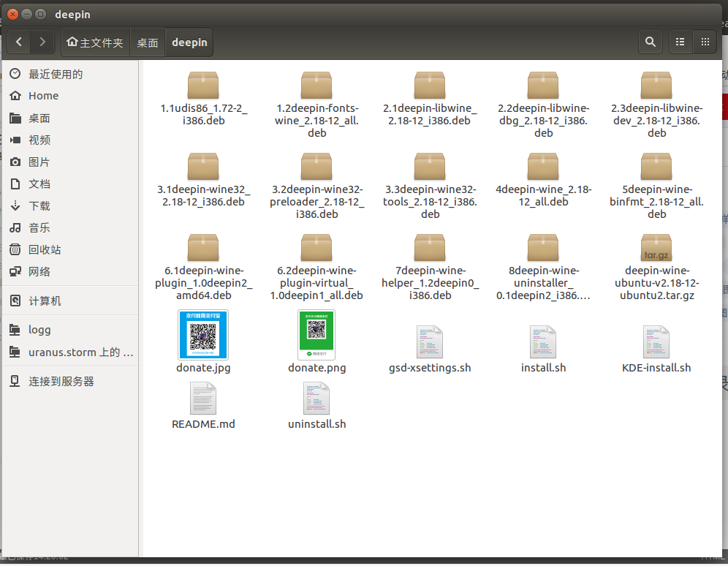Viewport: 728px width, 566px height.
Task: Open the search magnifier button
Action: coord(650,42)
